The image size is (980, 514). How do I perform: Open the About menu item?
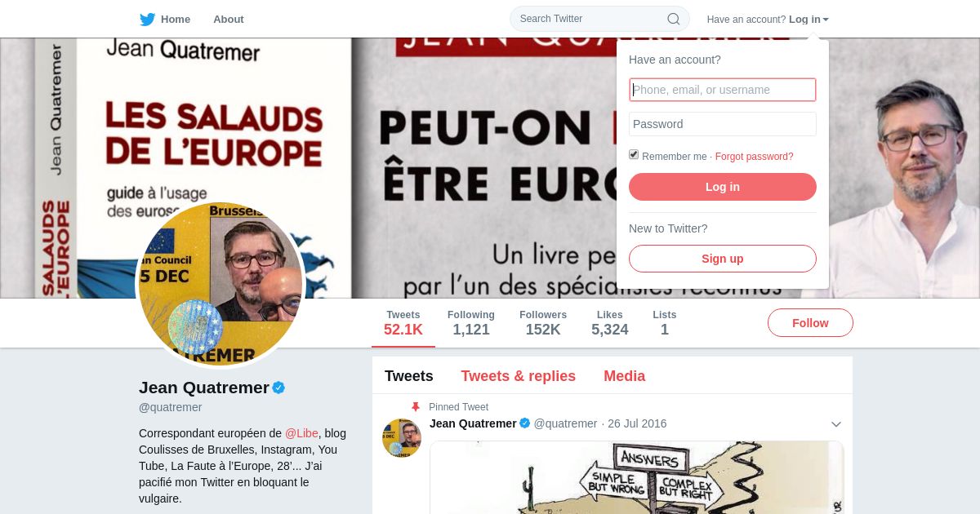[229, 19]
